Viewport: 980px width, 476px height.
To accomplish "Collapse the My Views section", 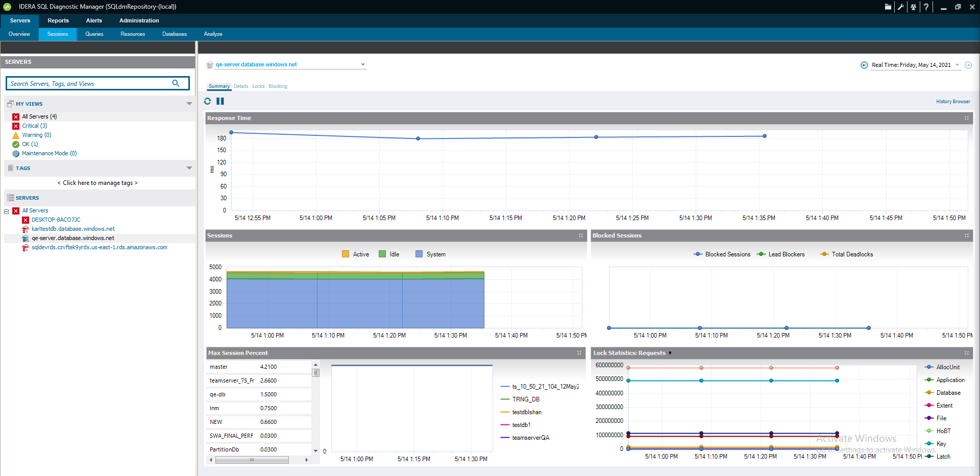I will click(189, 104).
